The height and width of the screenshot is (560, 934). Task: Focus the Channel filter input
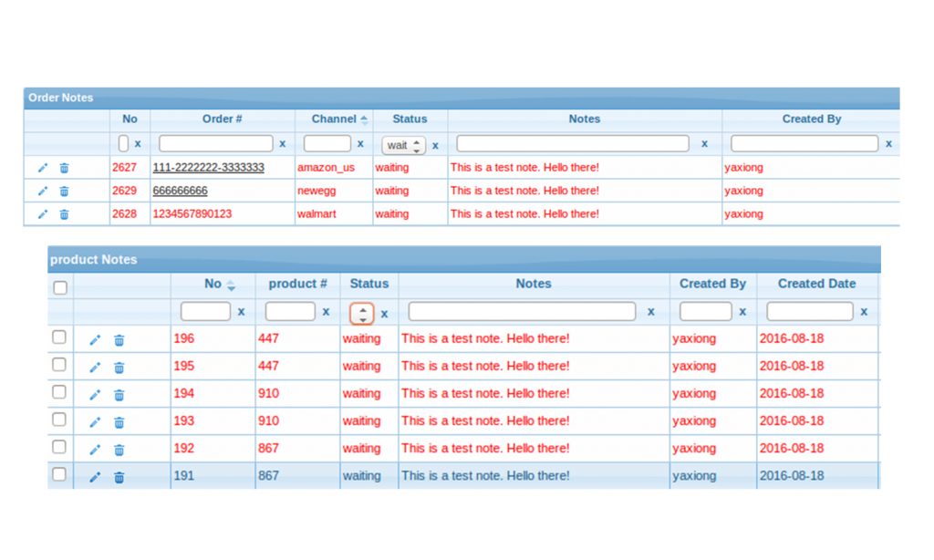pyautogui.click(x=327, y=143)
